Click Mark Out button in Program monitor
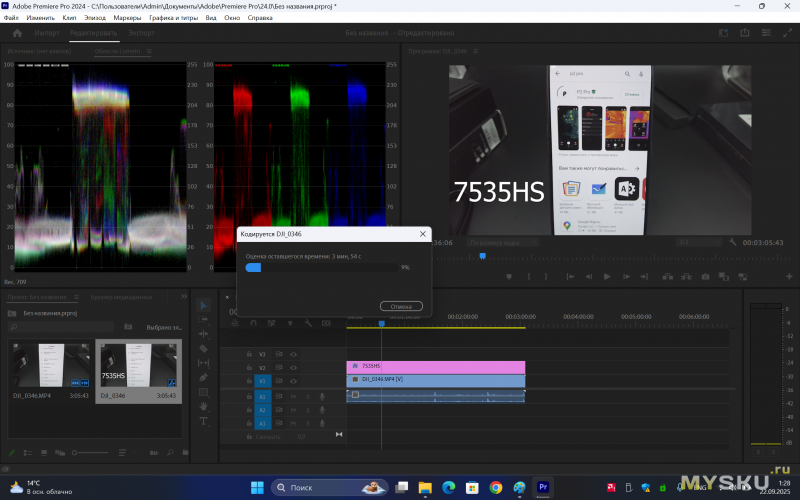This screenshot has width=800, height=500. pyautogui.click(x=545, y=277)
